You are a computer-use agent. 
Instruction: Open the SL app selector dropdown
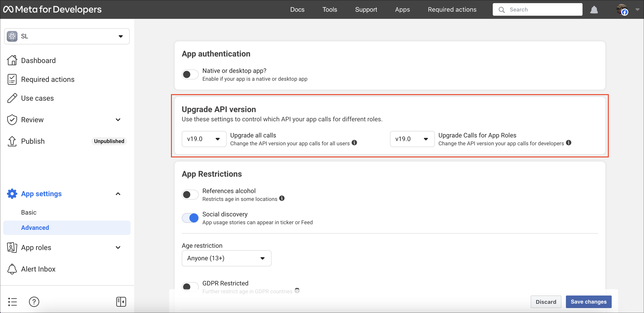point(67,36)
